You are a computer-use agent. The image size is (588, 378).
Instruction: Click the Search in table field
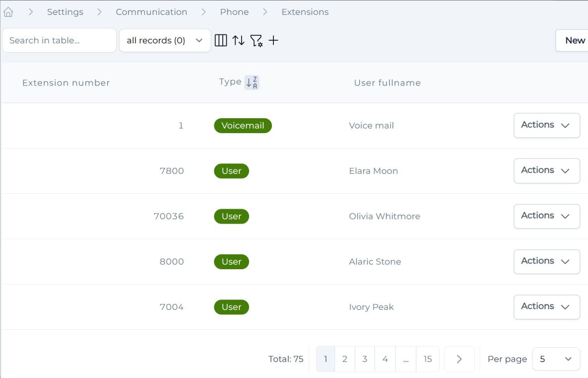click(59, 41)
